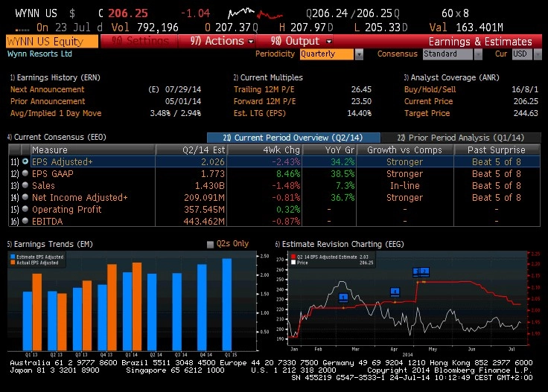Screen dimensions: 548x392
Task: Click the Past Surprise column header
Action: (x=497, y=150)
